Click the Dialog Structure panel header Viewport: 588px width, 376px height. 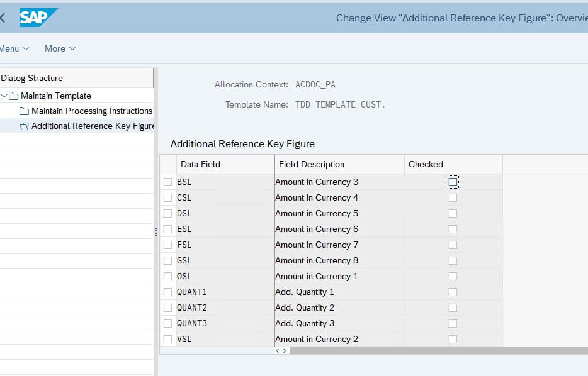click(77, 78)
